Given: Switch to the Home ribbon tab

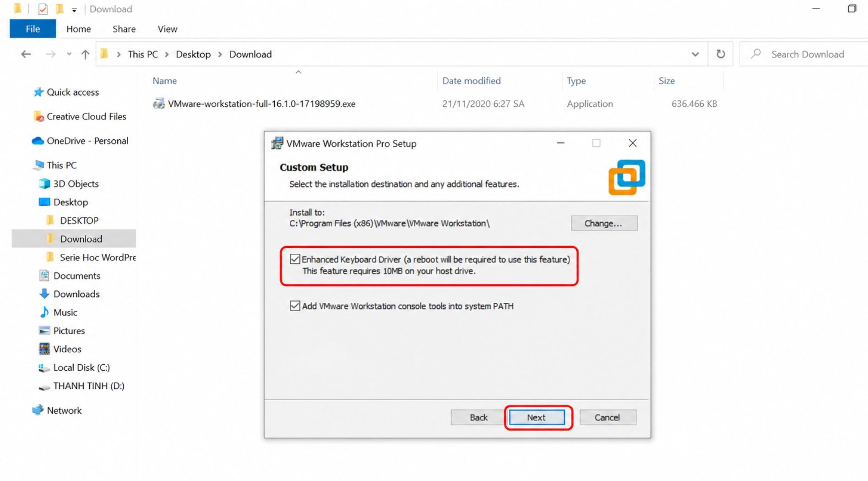Looking at the screenshot, I should 79,29.
